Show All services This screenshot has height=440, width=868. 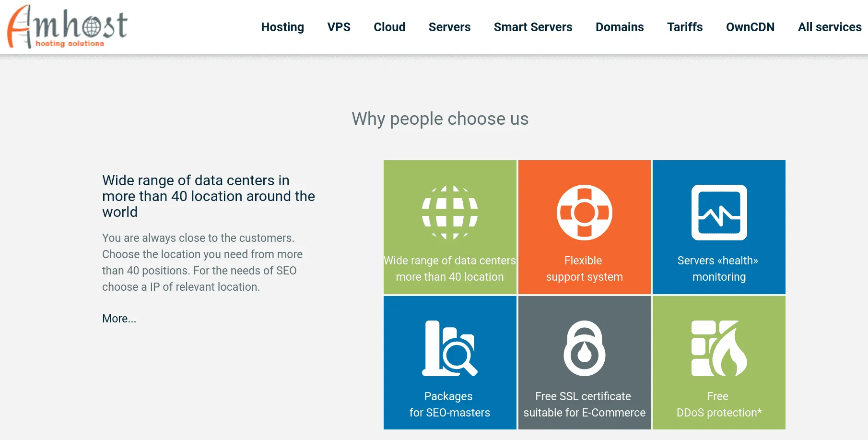click(x=830, y=27)
